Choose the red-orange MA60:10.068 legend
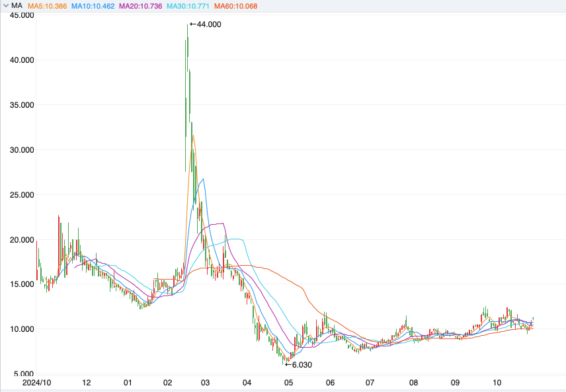This screenshot has height=392, width=566. click(235, 6)
